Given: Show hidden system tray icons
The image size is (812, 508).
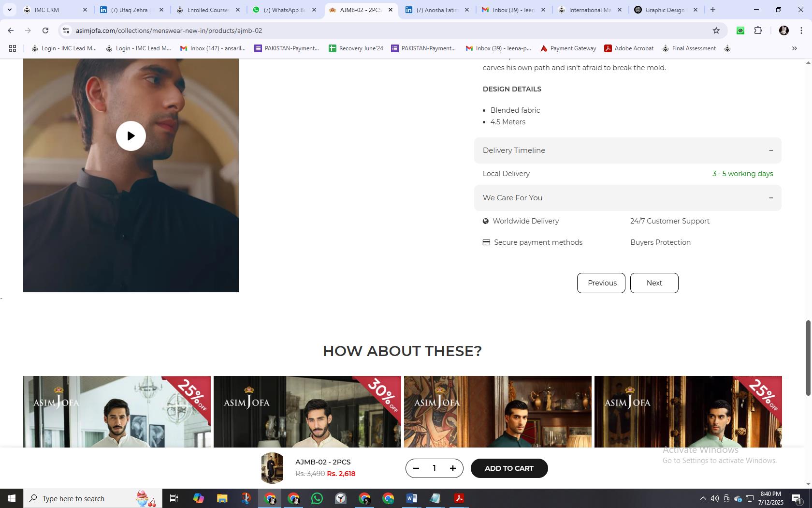Looking at the screenshot, I should tap(703, 498).
